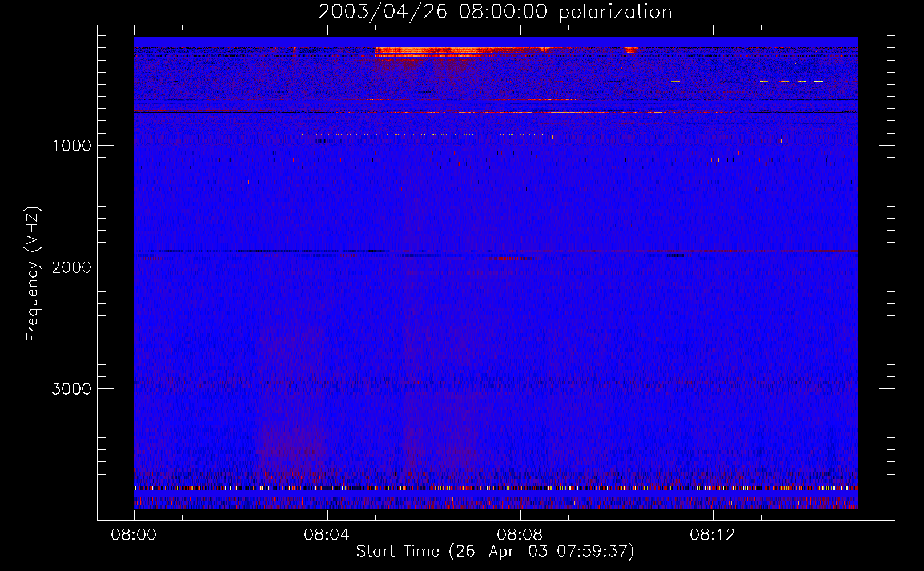Click the plot title '2003/04/26 08:00:00 polarization'
924x571 pixels.
[495, 11]
